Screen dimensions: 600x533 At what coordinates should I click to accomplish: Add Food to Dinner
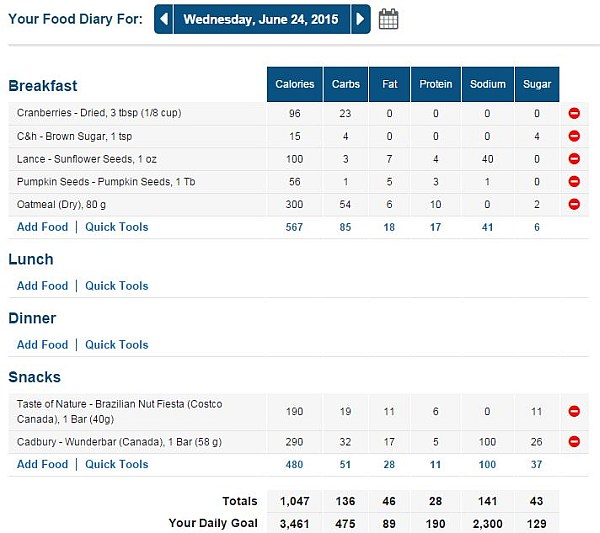tap(43, 345)
